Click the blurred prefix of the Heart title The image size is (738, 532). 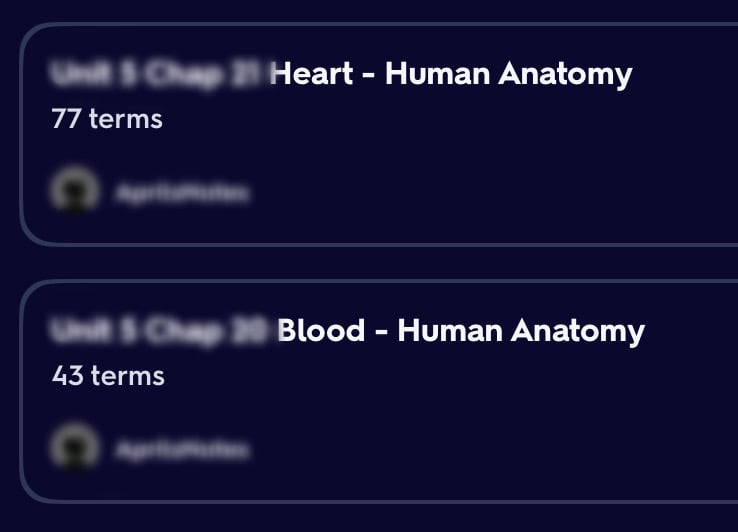pos(158,73)
